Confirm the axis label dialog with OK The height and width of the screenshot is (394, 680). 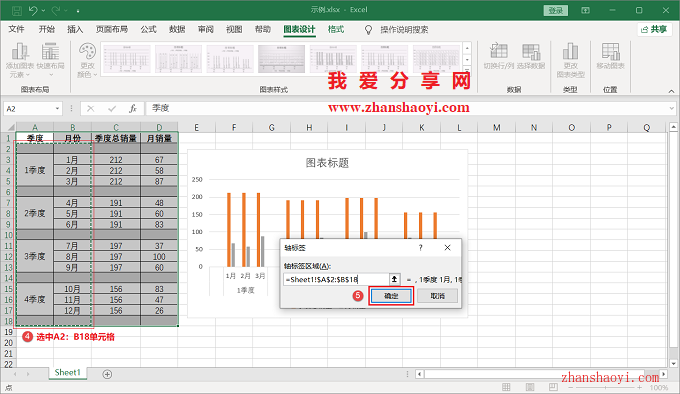point(391,296)
